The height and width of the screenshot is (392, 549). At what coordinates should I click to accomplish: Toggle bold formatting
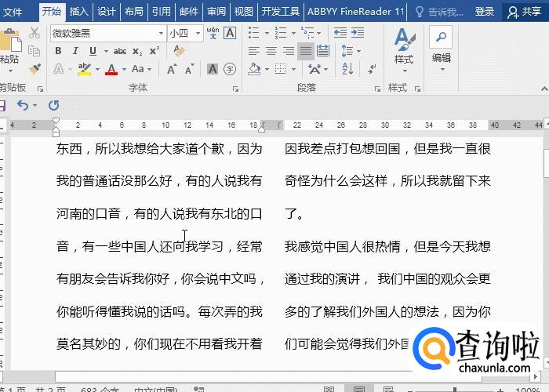(58, 51)
